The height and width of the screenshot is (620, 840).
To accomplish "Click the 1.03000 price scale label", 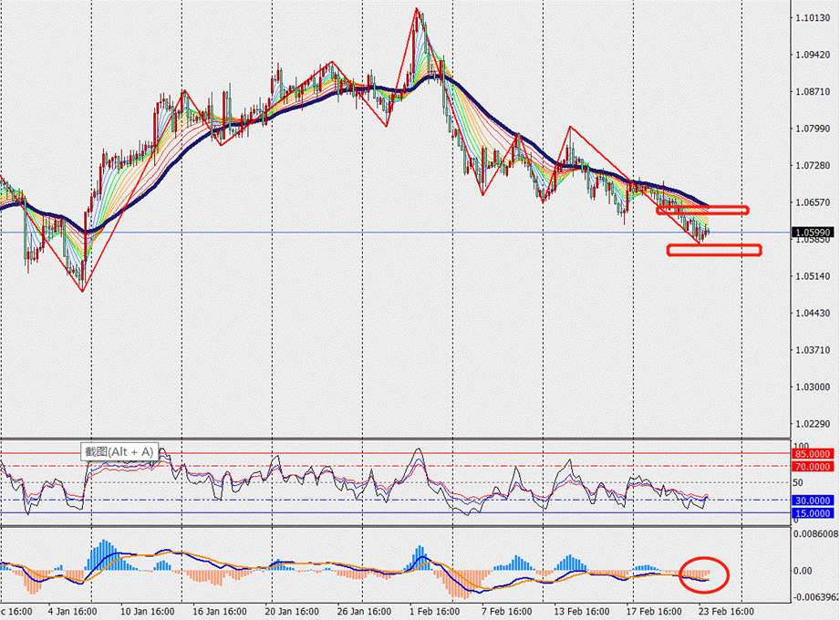I will (812, 387).
